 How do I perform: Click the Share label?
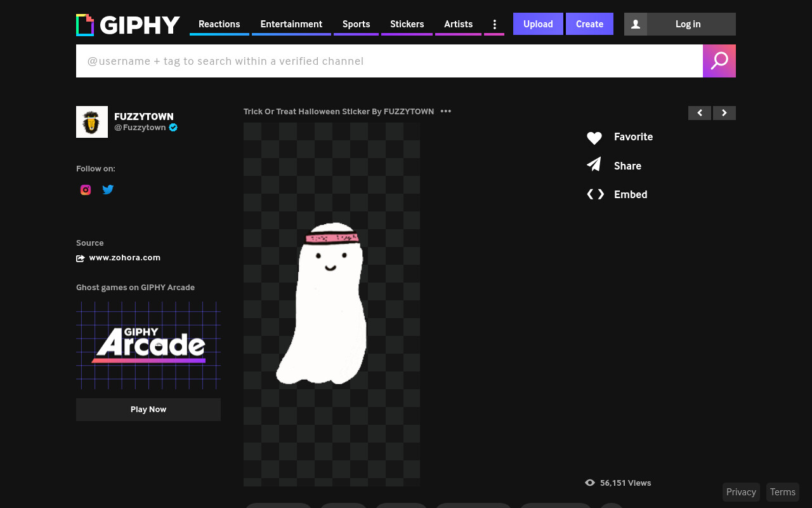(627, 166)
